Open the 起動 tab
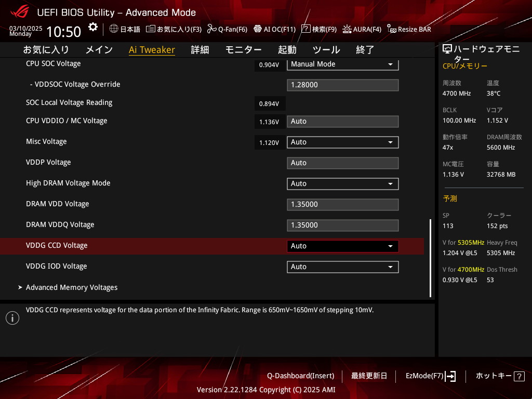The width and height of the screenshot is (532, 399). (287, 50)
